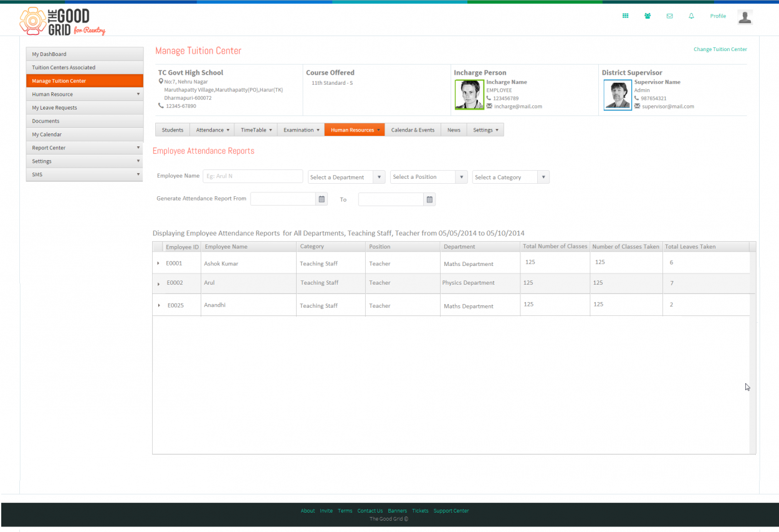Open Terms link in footer
This screenshot has height=532, width=779.
tap(345, 511)
